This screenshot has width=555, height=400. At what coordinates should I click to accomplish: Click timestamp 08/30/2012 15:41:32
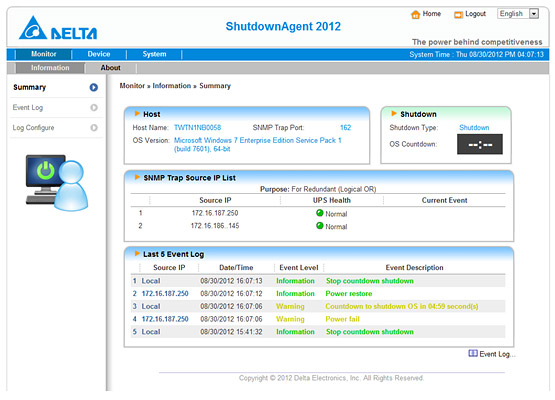point(231,332)
